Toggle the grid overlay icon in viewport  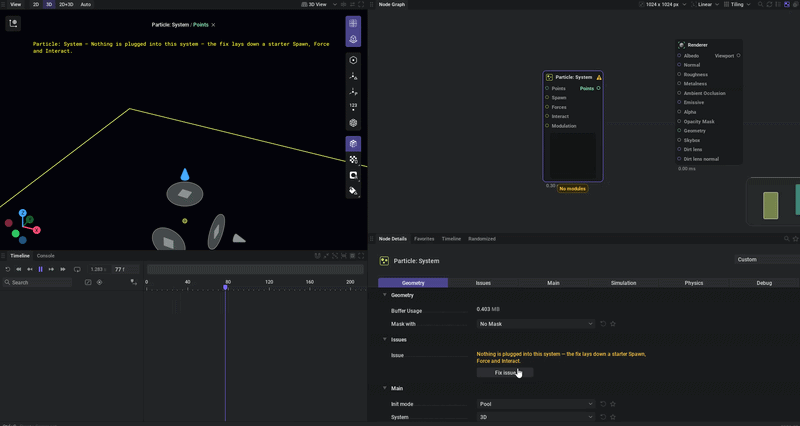tap(353, 23)
